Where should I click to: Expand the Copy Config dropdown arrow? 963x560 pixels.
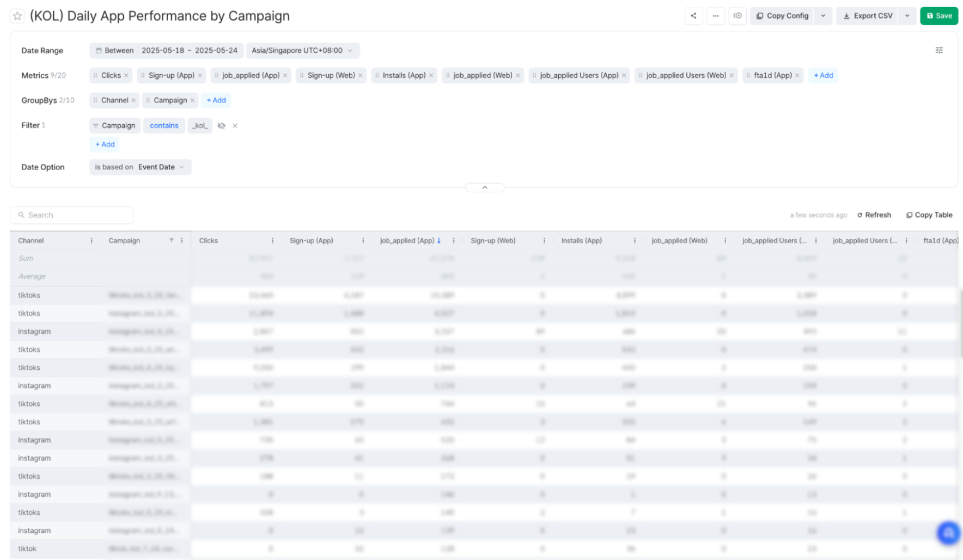(x=823, y=16)
